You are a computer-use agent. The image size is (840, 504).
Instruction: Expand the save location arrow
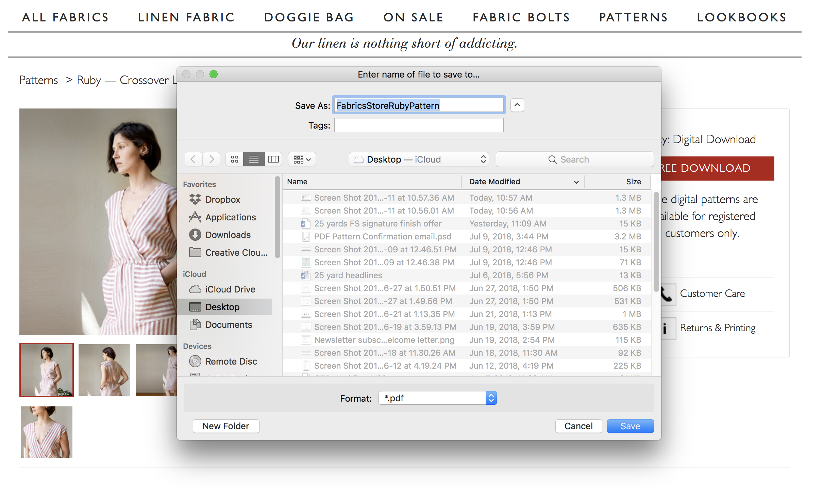click(x=517, y=104)
